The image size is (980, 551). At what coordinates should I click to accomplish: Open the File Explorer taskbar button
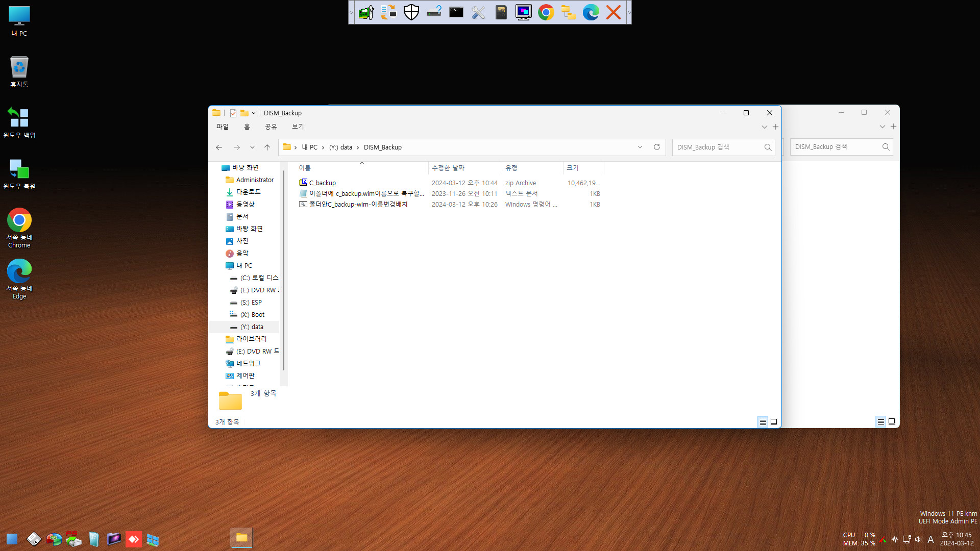pyautogui.click(x=241, y=538)
